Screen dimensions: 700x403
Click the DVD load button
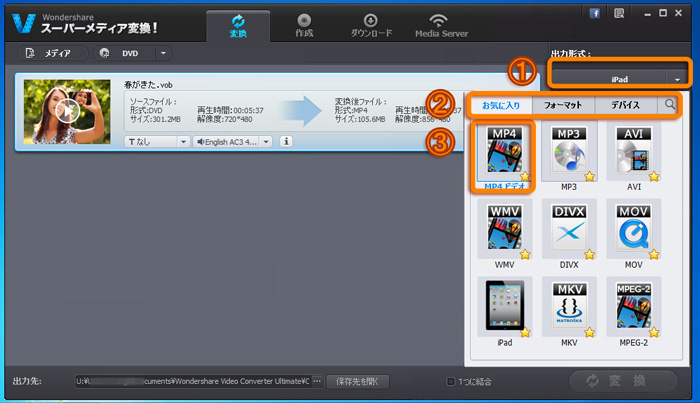tap(125, 53)
